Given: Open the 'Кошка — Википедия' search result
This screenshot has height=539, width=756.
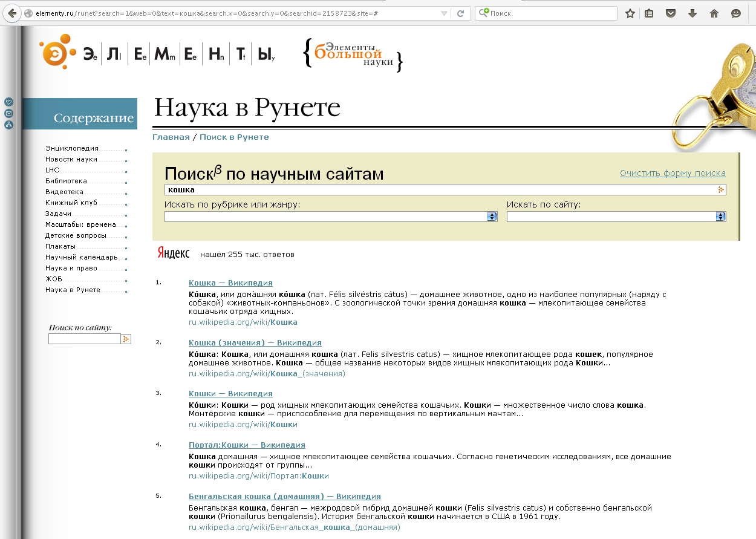Looking at the screenshot, I should point(230,283).
